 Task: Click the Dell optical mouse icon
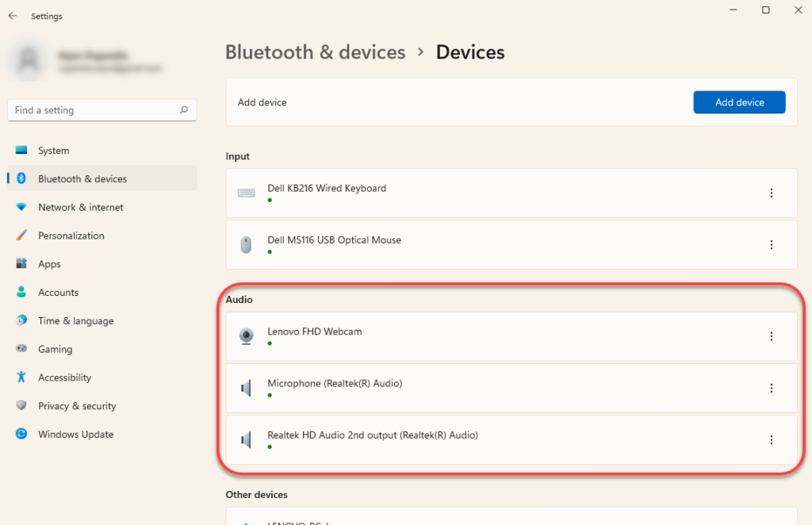click(246, 245)
